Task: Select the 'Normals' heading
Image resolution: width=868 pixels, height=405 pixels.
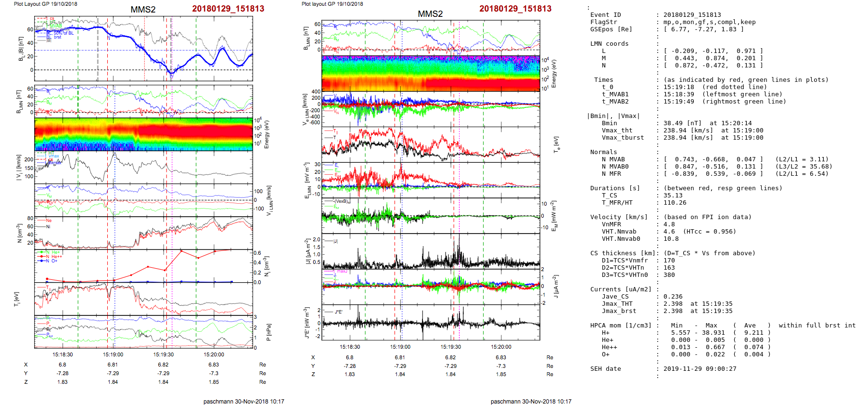Action: pyautogui.click(x=604, y=152)
